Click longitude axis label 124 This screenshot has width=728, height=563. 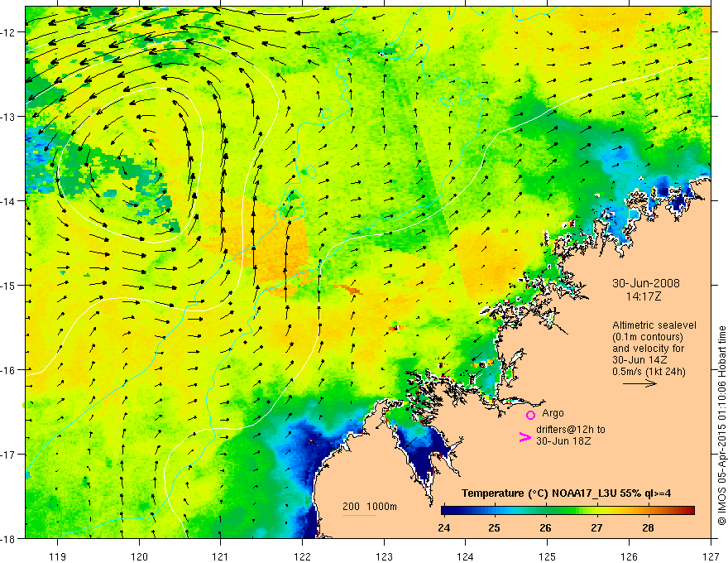[466, 556]
